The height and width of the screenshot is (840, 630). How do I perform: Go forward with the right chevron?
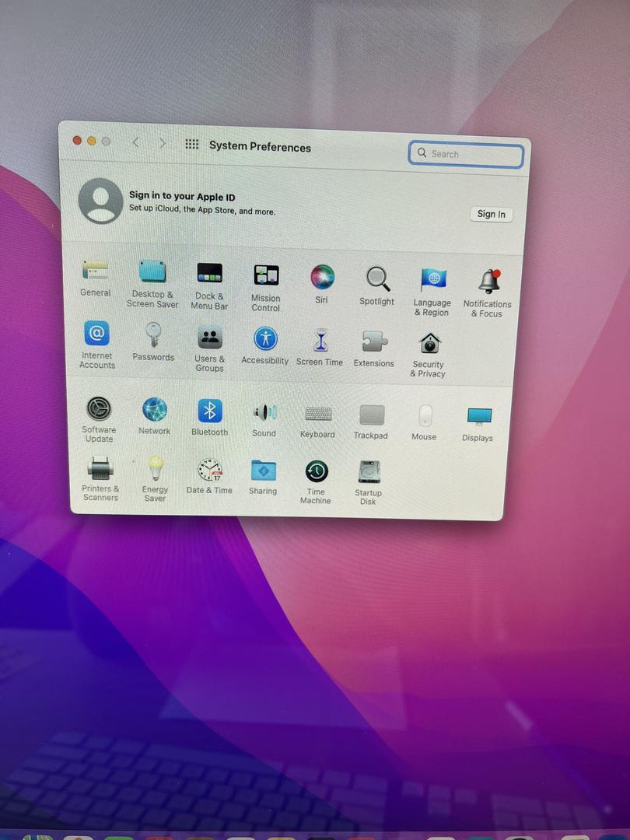click(163, 144)
